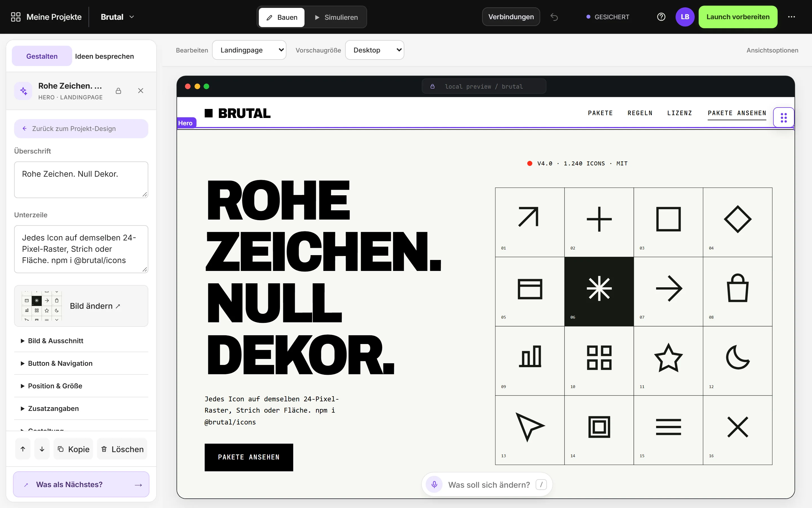Image resolution: width=812 pixels, height=508 pixels.
Task: Click the Was soll sich ändern? prompt
Action: click(489, 485)
